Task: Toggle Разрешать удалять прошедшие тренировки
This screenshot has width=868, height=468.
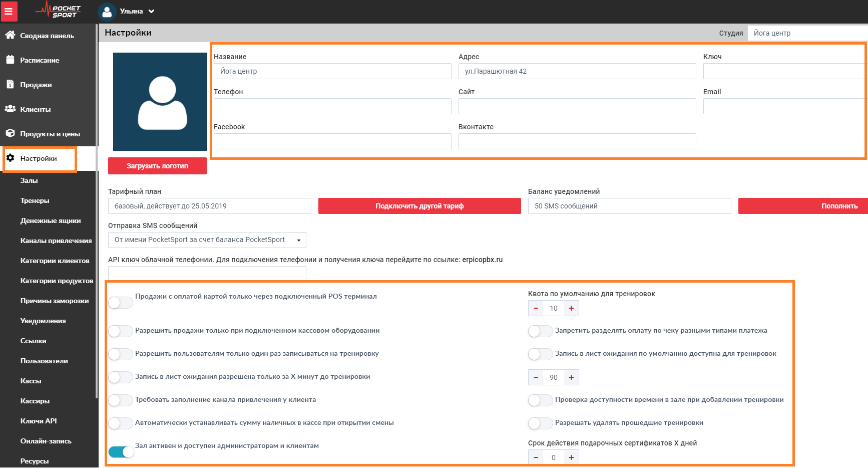Action: pos(541,423)
